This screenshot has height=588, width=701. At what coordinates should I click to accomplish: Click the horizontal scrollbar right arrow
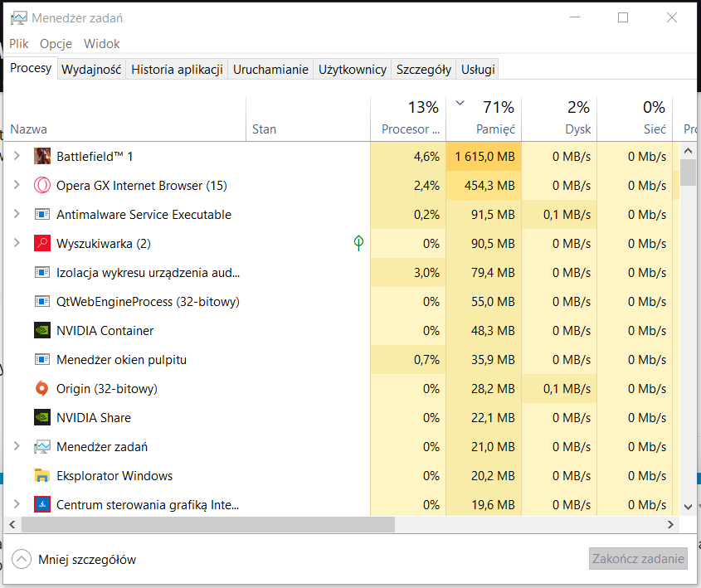point(672,524)
